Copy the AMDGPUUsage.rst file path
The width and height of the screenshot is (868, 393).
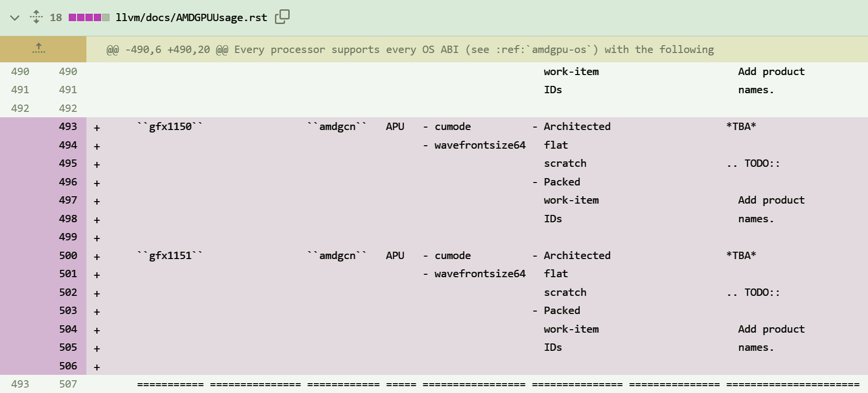point(282,17)
